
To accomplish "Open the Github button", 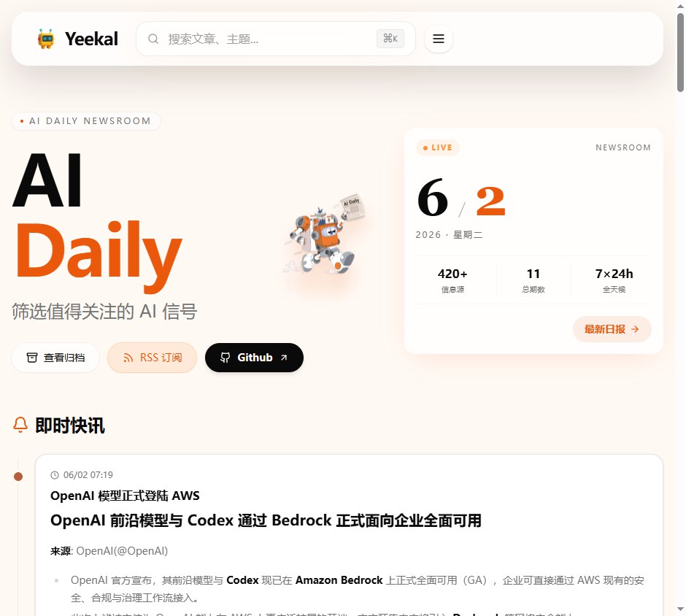I will 254,358.
